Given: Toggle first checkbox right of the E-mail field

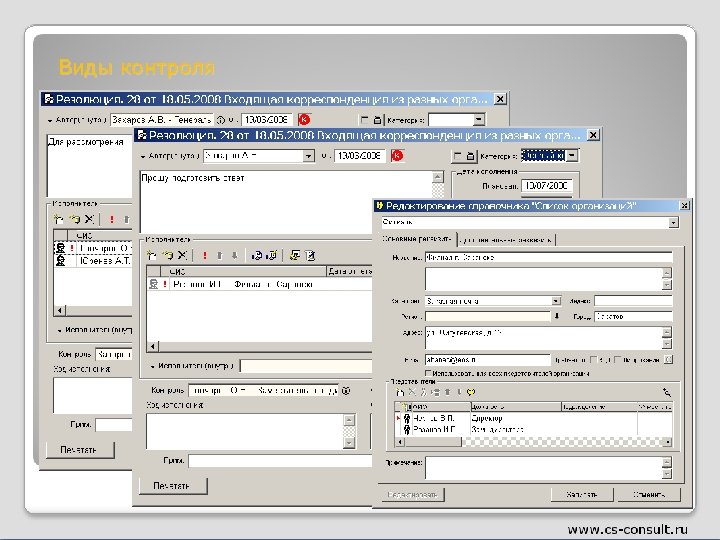Looking at the screenshot, I should (x=593, y=360).
